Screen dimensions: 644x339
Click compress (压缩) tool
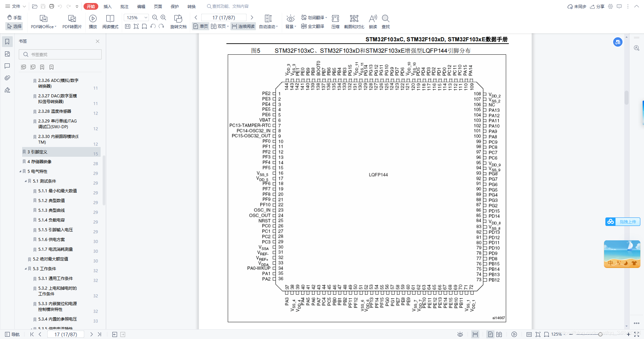coord(335,22)
